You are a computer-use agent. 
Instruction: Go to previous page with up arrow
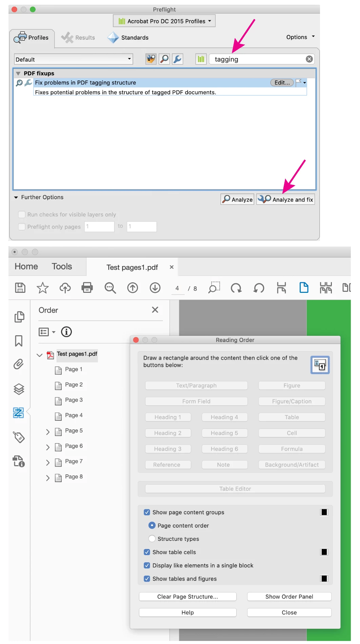(133, 288)
